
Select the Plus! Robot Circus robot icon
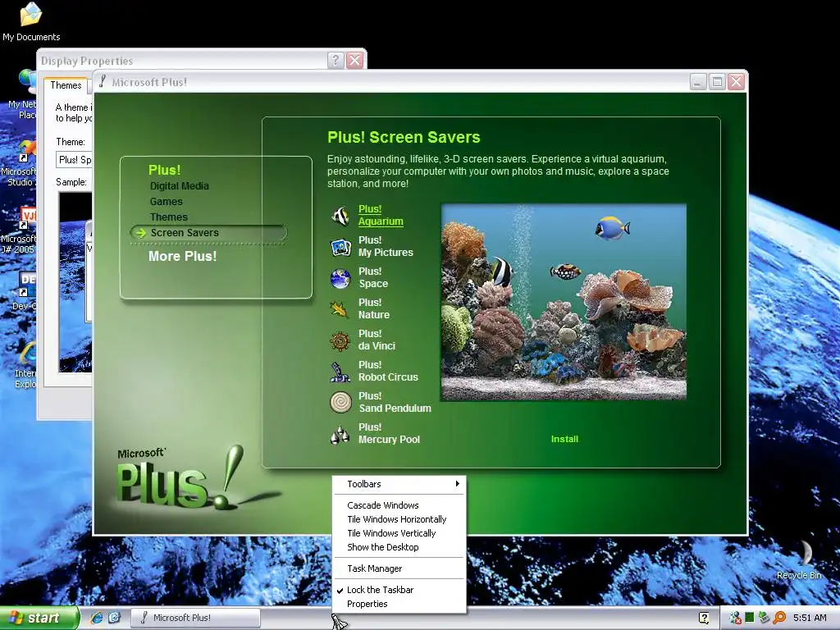click(340, 372)
